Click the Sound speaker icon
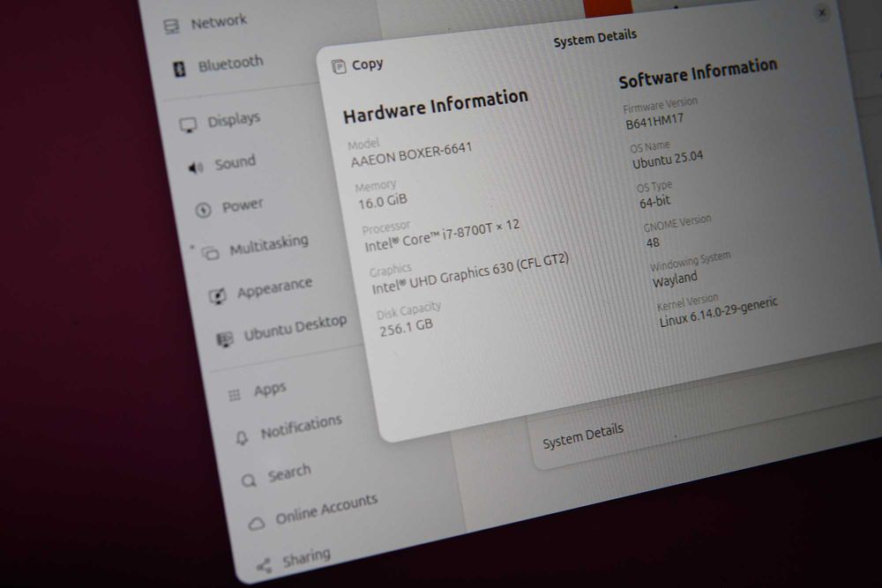Viewport: 882px width, 588px height. click(196, 167)
